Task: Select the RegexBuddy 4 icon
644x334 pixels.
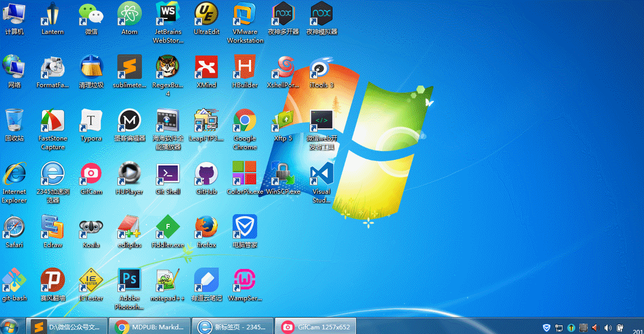Action: coord(168,76)
